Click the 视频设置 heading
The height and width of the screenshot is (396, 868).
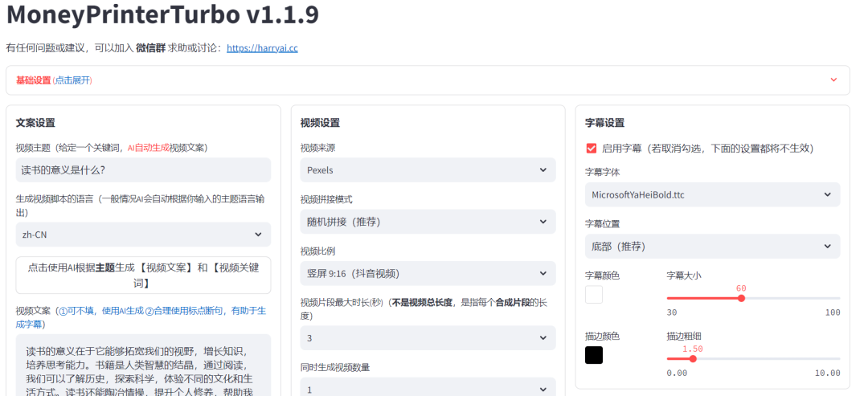[320, 123]
